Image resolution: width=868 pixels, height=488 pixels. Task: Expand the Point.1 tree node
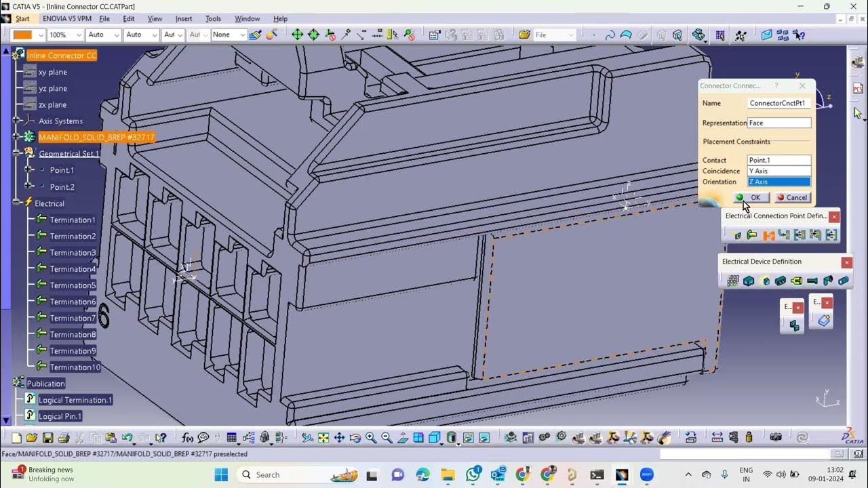point(28,169)
